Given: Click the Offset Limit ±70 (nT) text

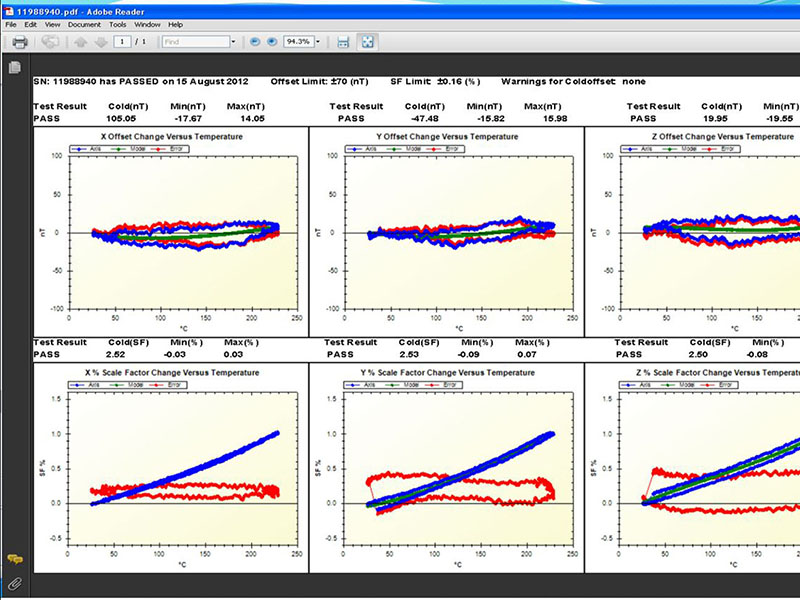Looking at the screenshot, I should [x=319, y=82].
